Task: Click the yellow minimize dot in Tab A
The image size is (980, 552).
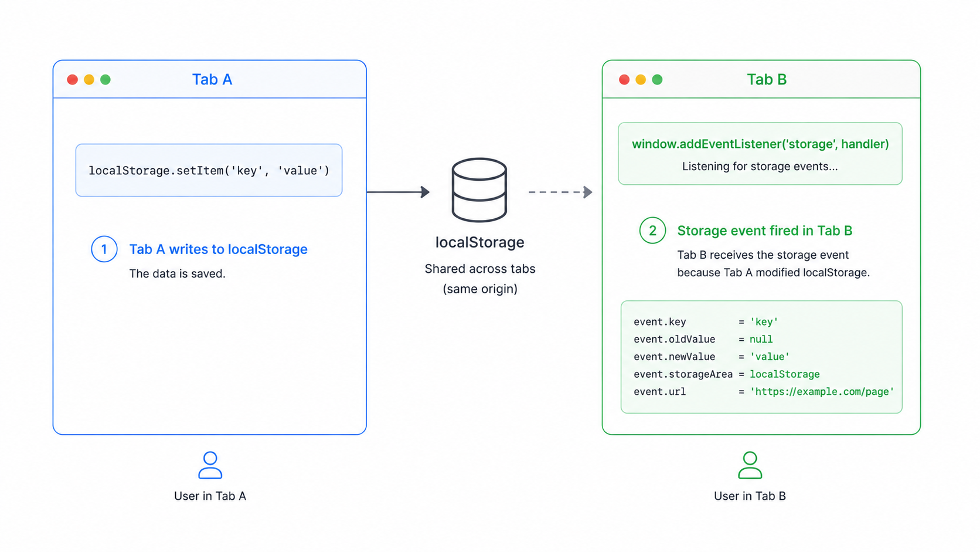Action: coord(89,80)
